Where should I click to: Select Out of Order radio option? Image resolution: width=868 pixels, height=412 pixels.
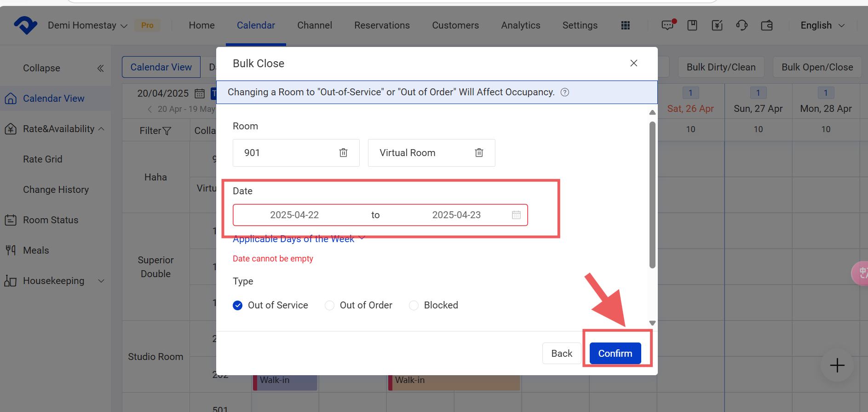329,305
